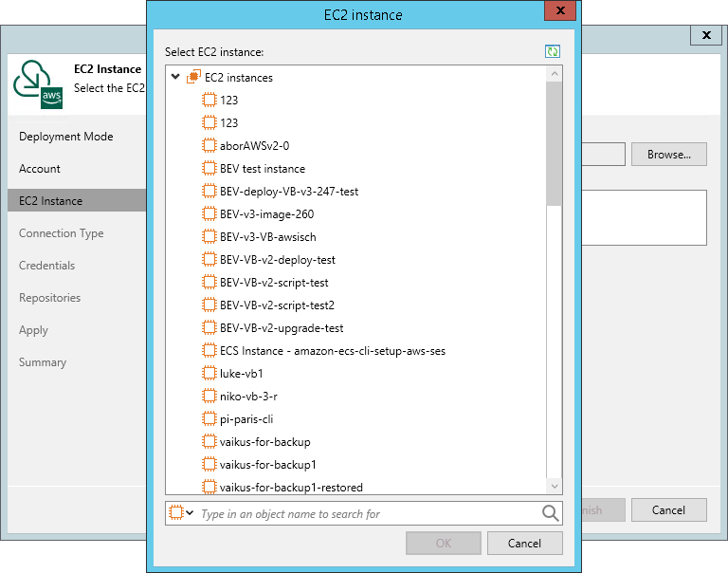Open the Repositories wizard step
This screenshot has width=728, height=573.
[49, 298]
